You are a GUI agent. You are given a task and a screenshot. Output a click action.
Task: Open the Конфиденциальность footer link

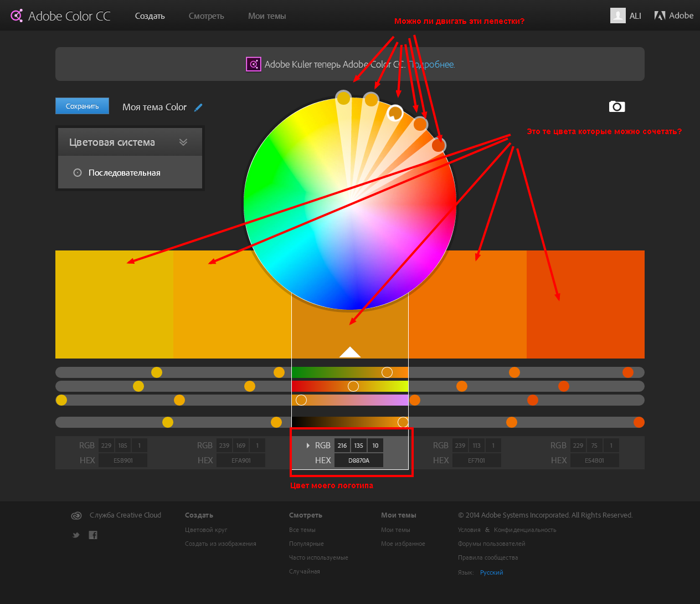click(525, 530)
